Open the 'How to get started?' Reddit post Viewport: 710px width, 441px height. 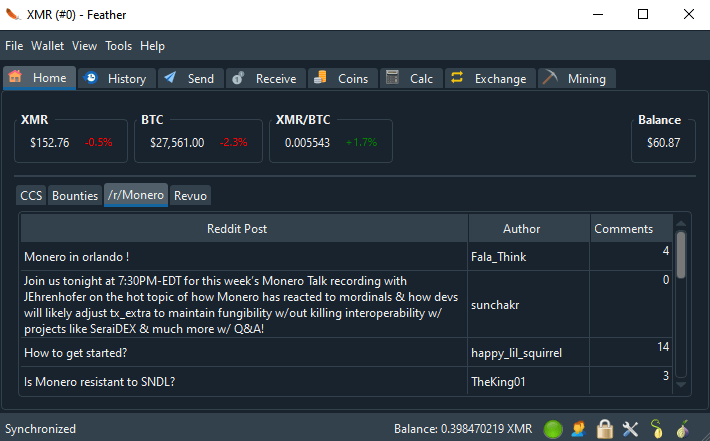pyautogui.click(x=73, y=352)
